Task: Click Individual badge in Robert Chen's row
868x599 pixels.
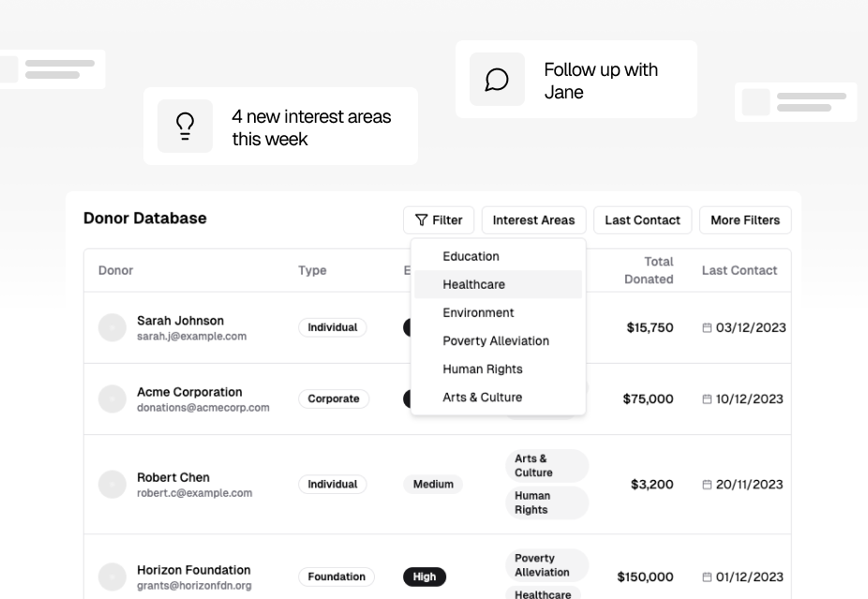Action: point(332,485)
